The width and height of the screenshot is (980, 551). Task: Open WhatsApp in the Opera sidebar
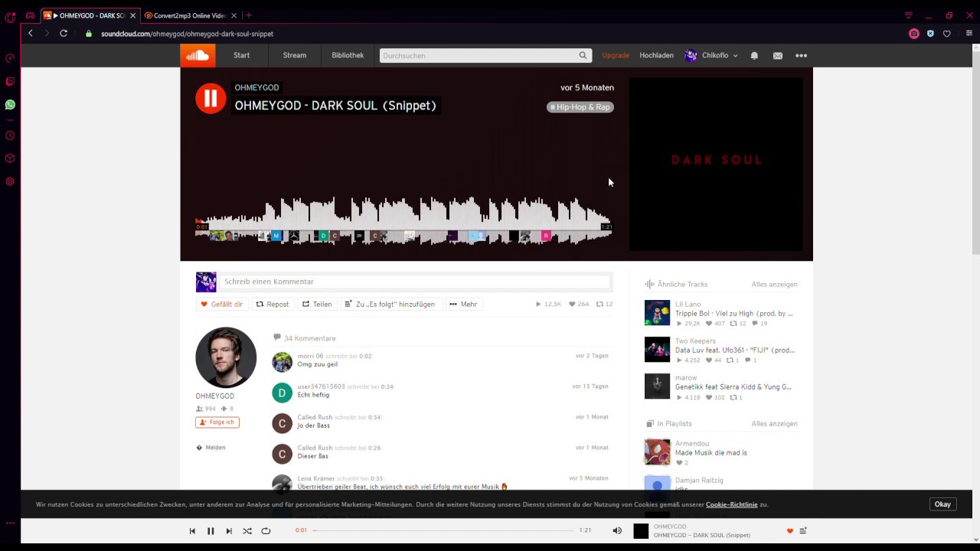tap(10, 105)
